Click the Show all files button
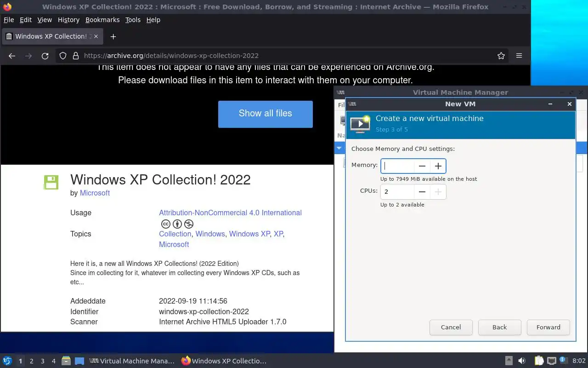 pyautogui.click(x=266, y=114)
